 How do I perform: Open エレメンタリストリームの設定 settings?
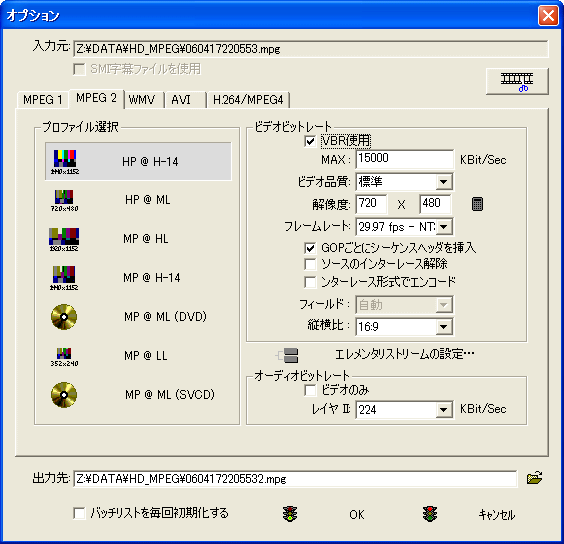click(x=405, y=354)
